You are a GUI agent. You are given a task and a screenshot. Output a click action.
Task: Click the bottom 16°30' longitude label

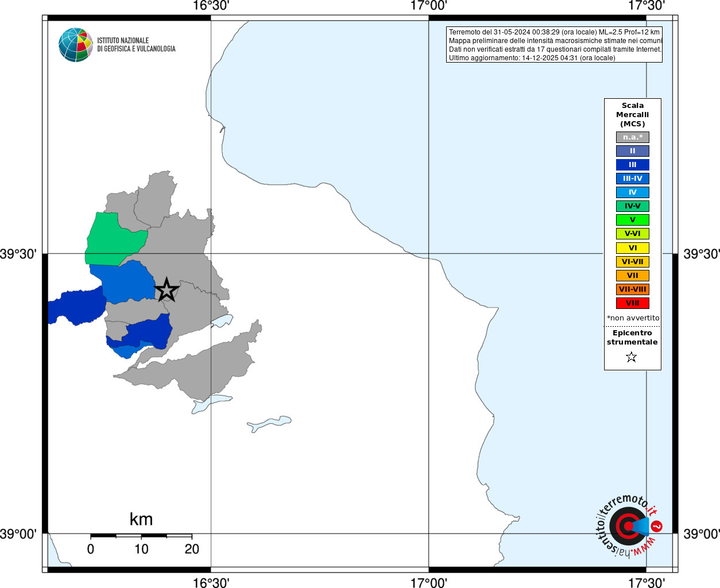(211, 582)
